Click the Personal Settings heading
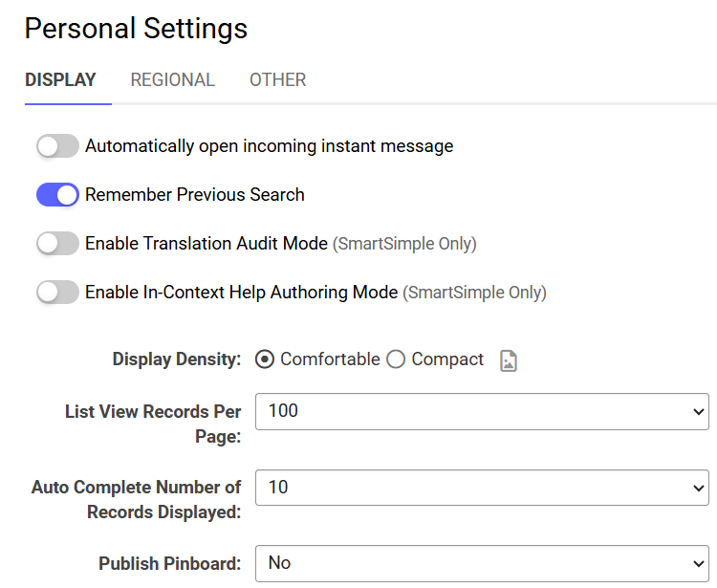The image size is (717, 588). pos(137,29)
